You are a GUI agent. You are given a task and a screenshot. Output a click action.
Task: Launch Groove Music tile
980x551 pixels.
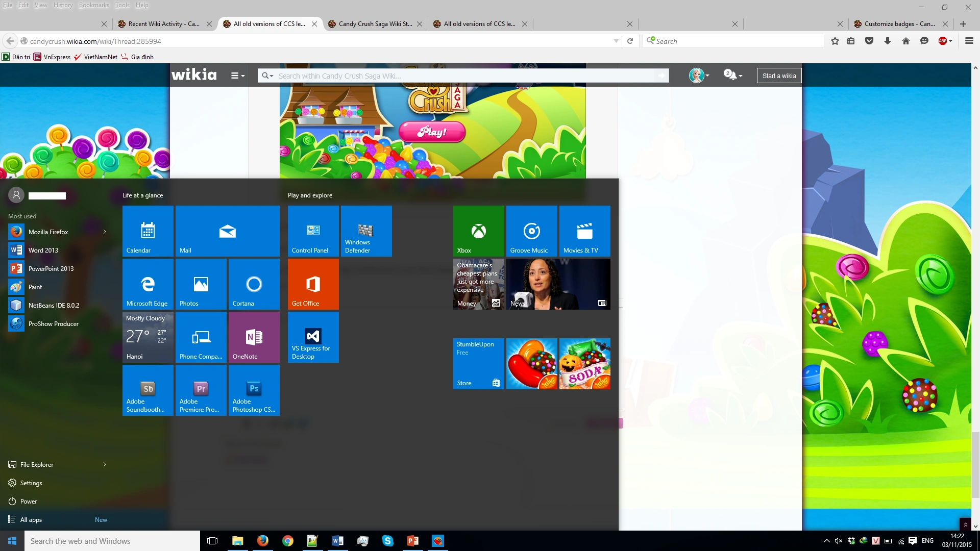pos(531,231)
